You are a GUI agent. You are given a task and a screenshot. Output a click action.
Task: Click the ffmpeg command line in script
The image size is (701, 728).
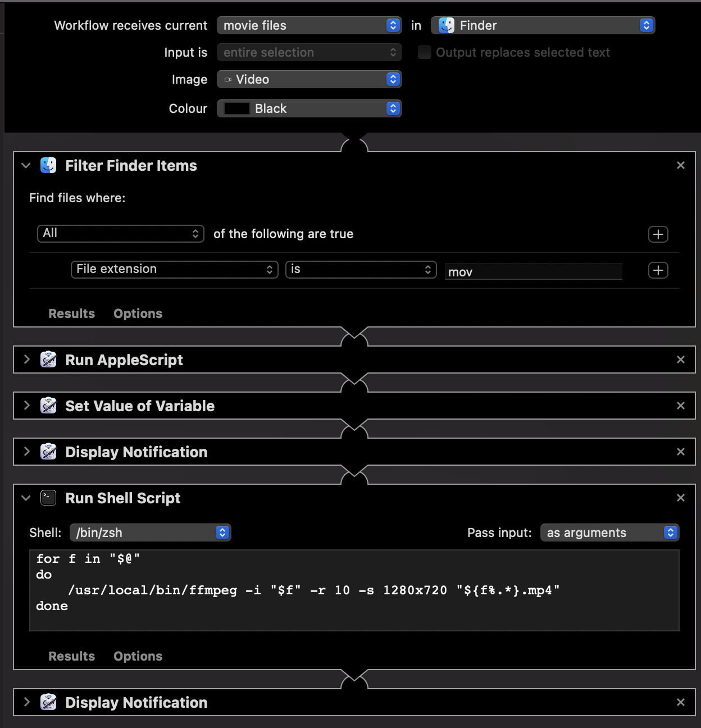tap(314, 590)
